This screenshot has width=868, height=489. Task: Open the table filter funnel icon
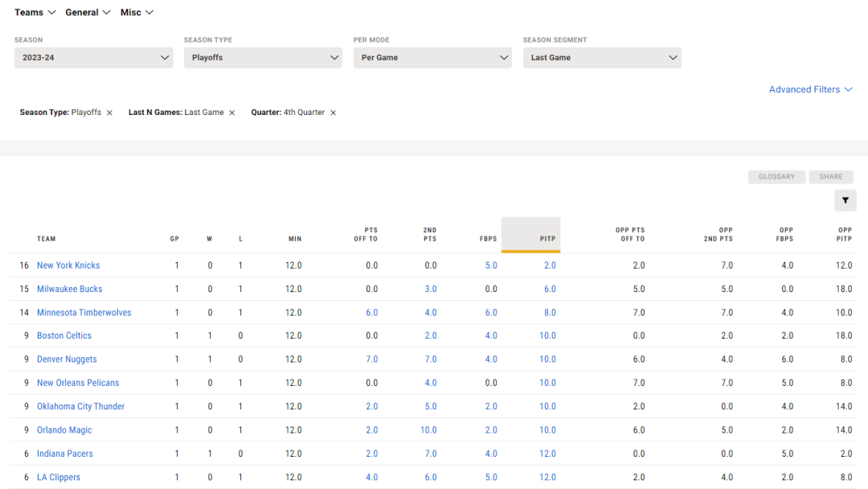click(845, 200)
